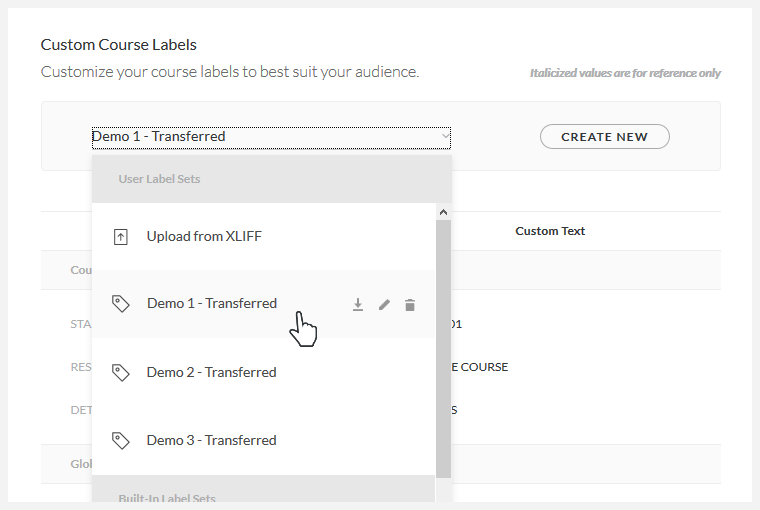Click the download icon for Demo 1
Viewport: 760px width, 510px height.
[x=358, y=305]
